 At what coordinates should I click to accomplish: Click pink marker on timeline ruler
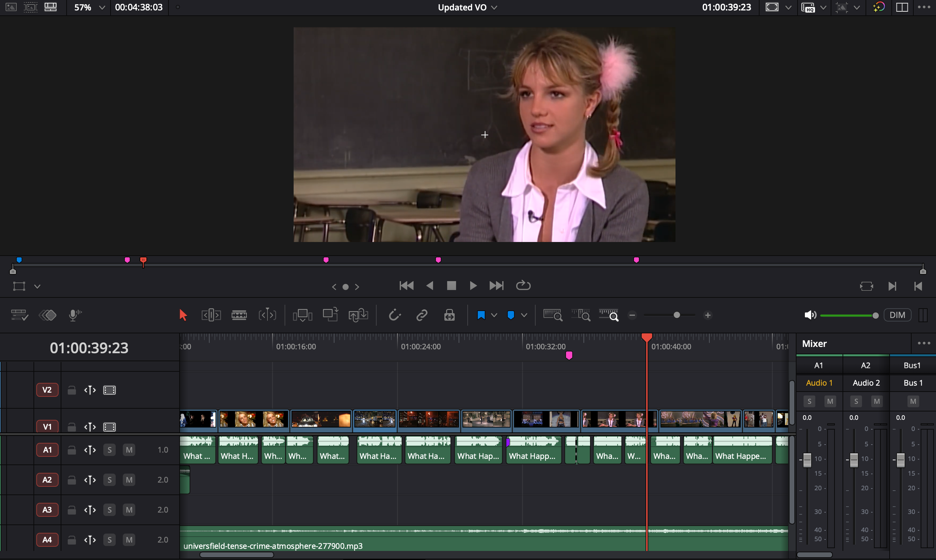(x=569, y=355)
